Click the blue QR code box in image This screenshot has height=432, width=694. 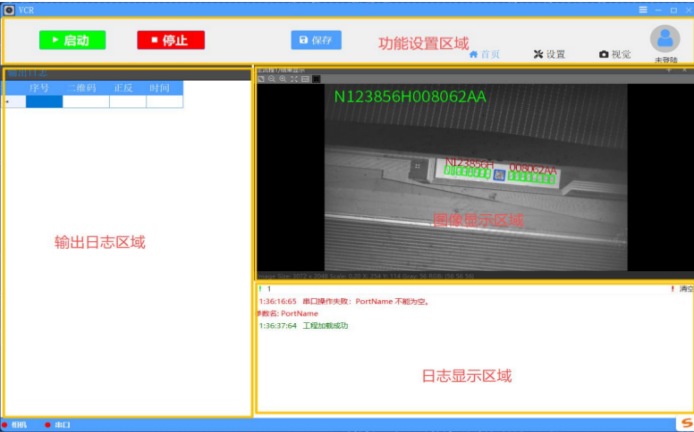tap(499, 175)
